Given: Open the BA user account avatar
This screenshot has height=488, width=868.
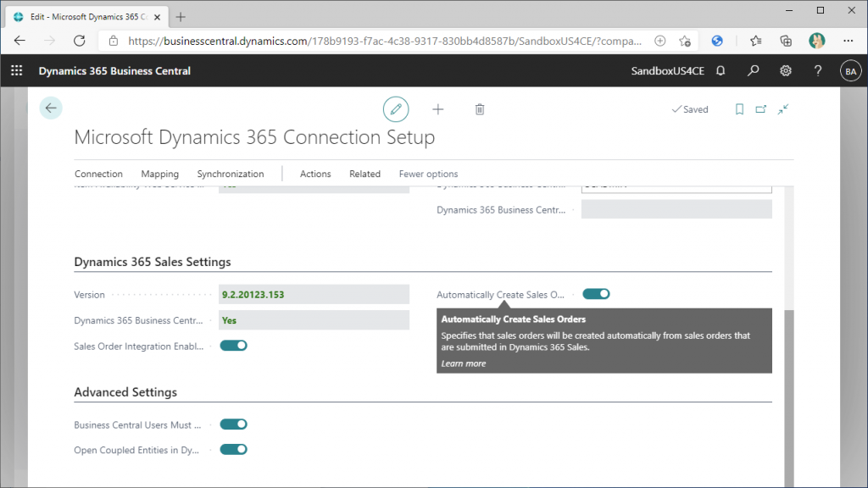Looking at the screenshot, I should (x=850, y=71).
